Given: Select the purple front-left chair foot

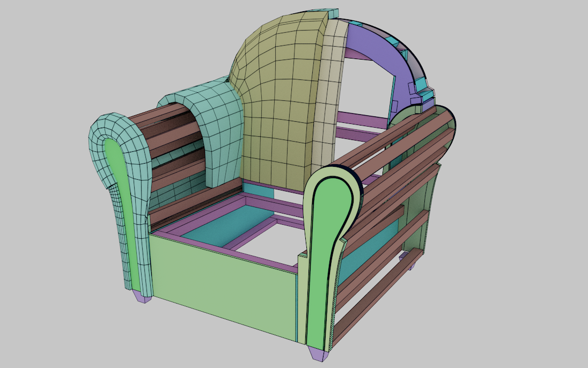Looking at the screenshot, I should click(x=142, y=297).
